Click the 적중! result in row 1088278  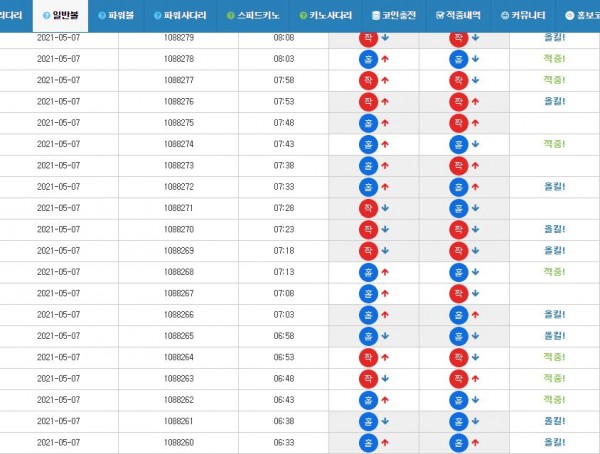click(x=554, y=59)
